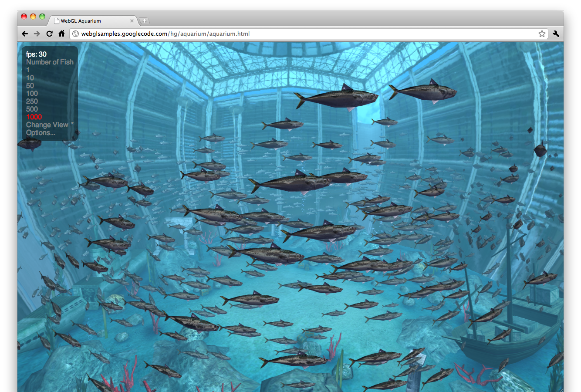Open the wrench settings menu
This screenshot has width=581, height=392.
click(556, 34)
